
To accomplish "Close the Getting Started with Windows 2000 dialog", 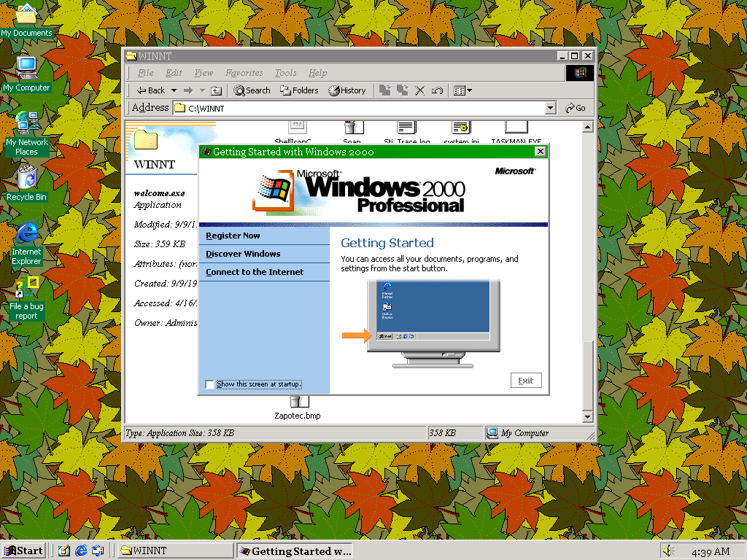I will tap(541, 152).
